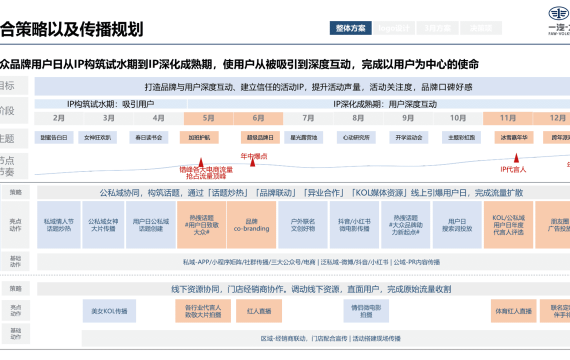This screenshot has width=570, height=360.
Task: Select the orange 12月 month cell
Action: click(551, 118)
